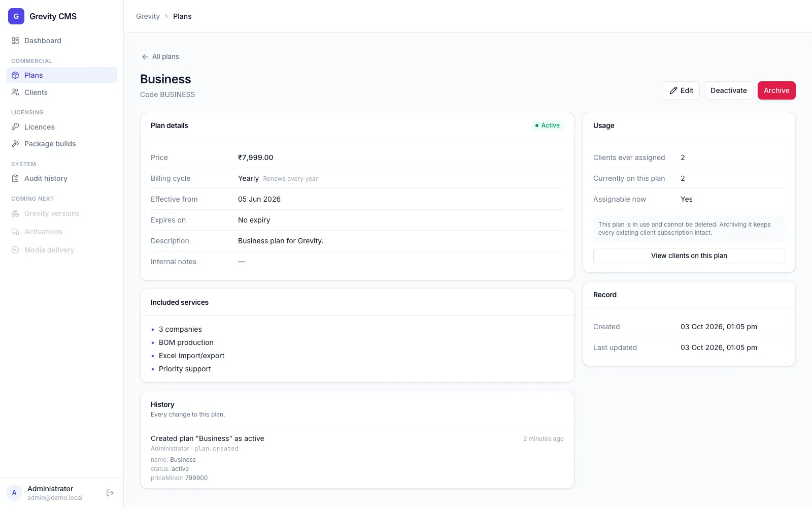812x508 pixels.
Task: Click priceMinor: 799900 in history
Action: coord(179,478)
